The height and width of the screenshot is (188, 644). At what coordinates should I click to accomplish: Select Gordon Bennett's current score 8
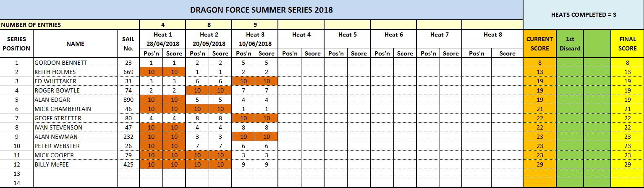coord(540,63)
